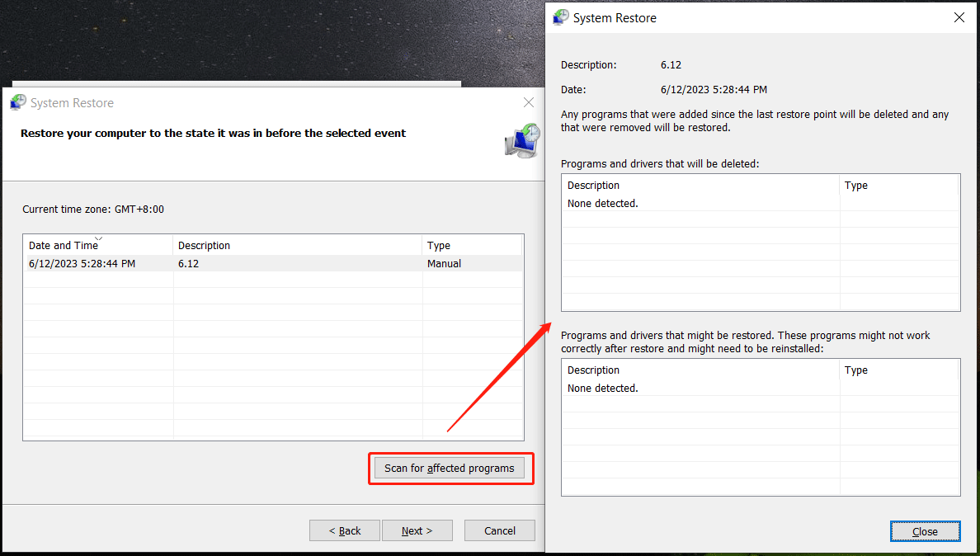This screenshot has height=556, width=980.
Task: Click Description header in programs to be deleted list
Action: [700, 185]
